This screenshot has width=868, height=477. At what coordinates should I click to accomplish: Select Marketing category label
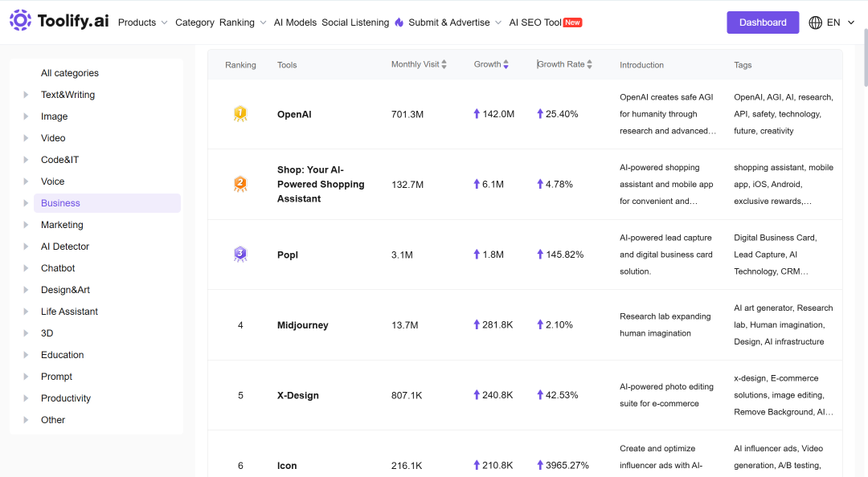click(62, 225)
